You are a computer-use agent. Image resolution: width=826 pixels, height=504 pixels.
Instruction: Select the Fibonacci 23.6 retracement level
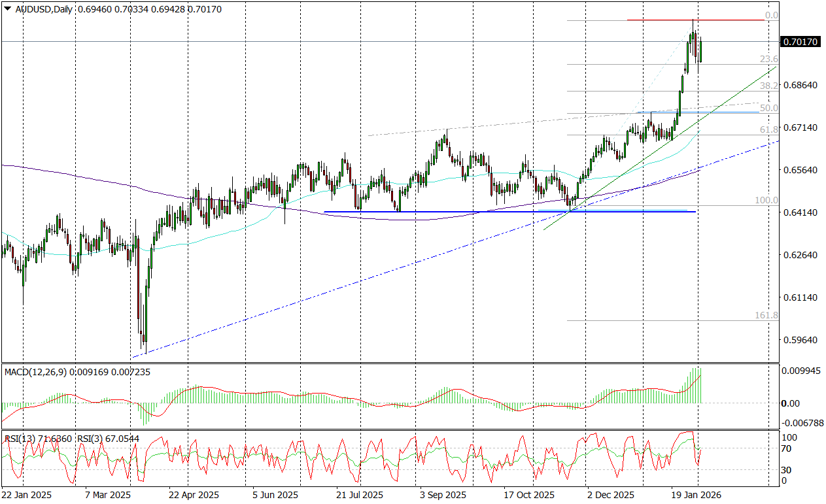point(654,64)
